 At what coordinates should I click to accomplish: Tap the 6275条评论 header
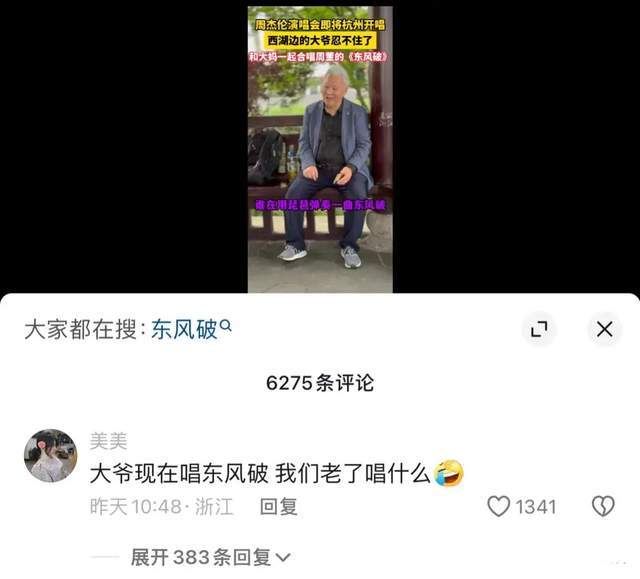(320, 383)
